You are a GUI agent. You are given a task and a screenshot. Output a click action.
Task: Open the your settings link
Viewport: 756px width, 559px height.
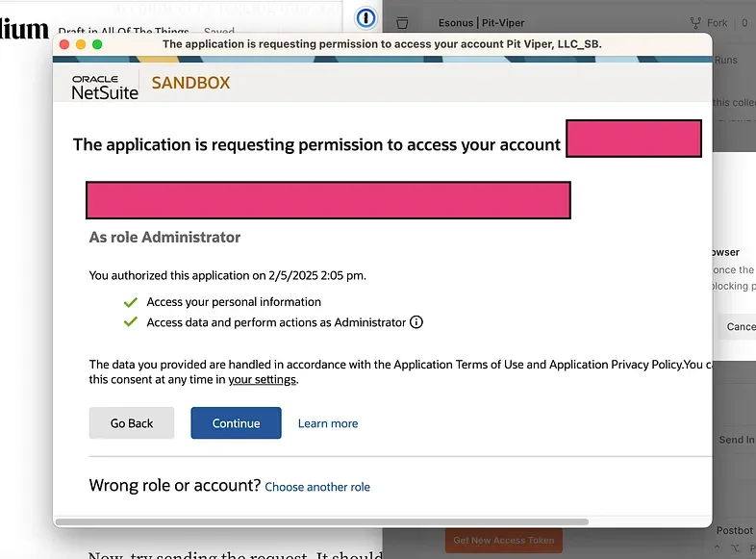point(263,379)
